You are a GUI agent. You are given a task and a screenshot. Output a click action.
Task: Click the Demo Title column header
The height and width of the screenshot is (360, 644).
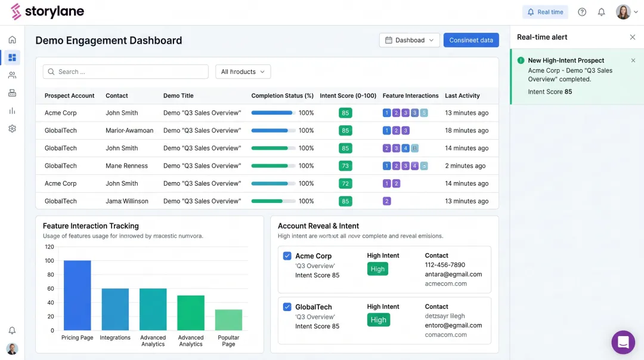pyautogui.click(x=178, y=96)
